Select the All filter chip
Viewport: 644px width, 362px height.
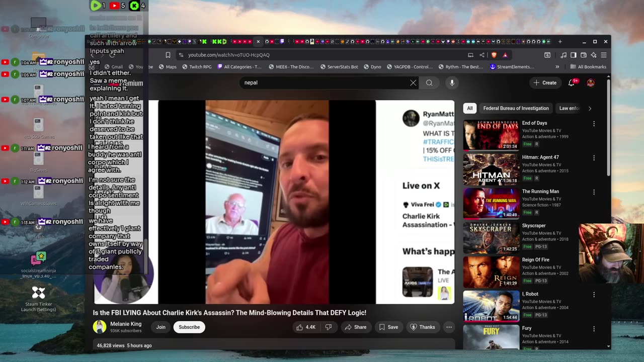469,108
